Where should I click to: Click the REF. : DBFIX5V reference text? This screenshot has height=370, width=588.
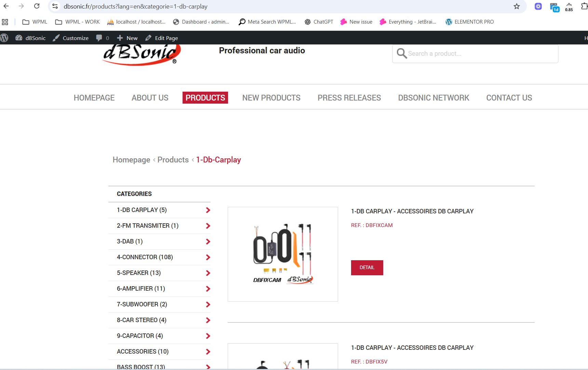(369, 362)
